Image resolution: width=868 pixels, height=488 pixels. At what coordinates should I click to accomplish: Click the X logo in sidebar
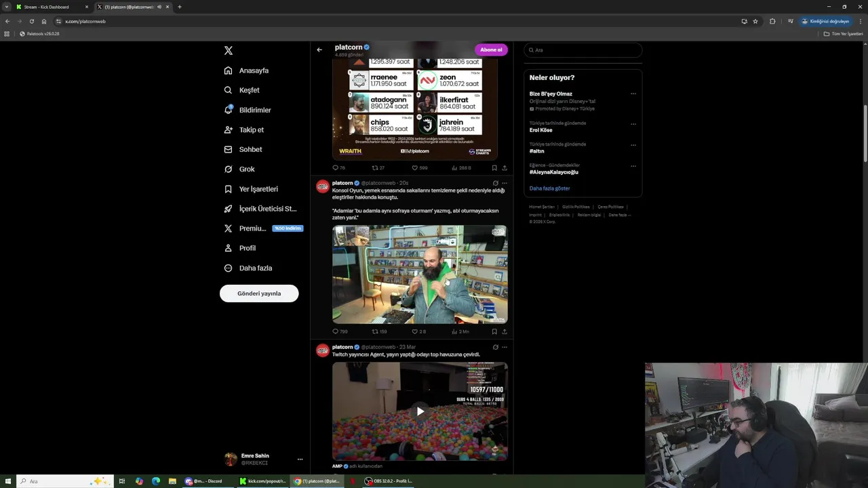coord(229,51)
